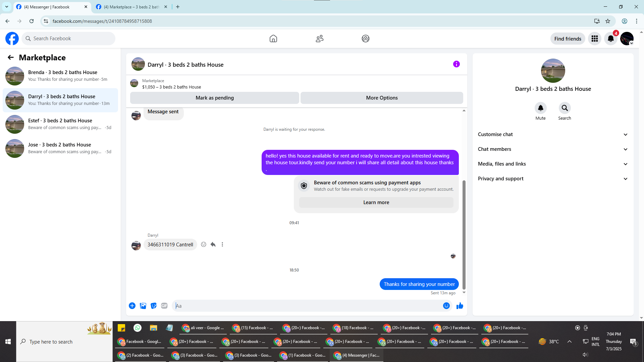Open the blue plus more-actions menu
Image resolution: width=644 pixels, height=362 pixels.
[132, 306]
